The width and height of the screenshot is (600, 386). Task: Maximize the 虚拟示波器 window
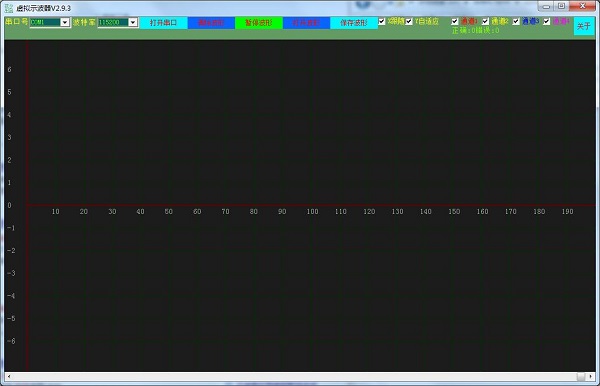[561, 6]
